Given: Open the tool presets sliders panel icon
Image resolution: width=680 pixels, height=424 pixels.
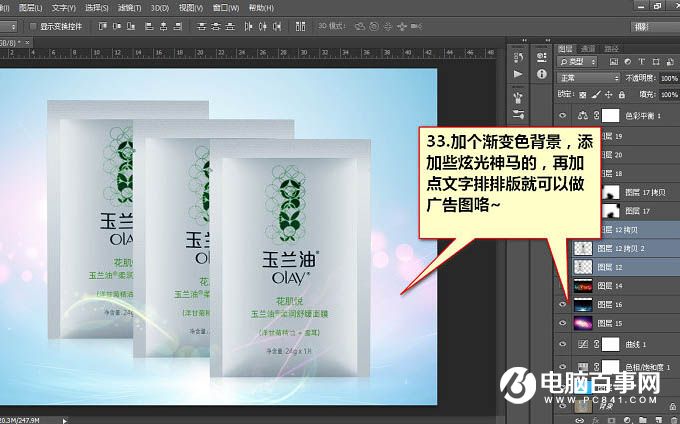Looking at the screenshot, I should tap(518, 114).
